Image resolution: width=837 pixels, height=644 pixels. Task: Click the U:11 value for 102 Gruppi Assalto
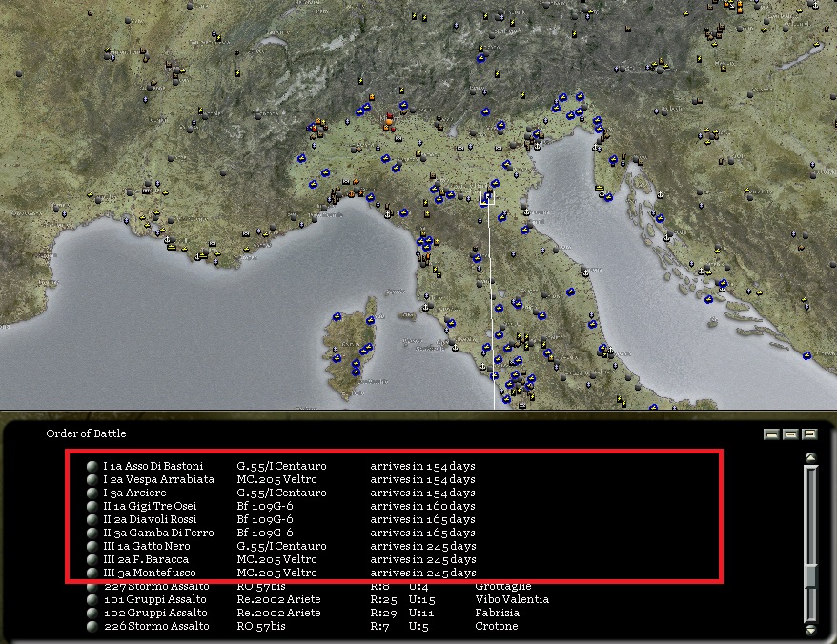(x=421, y=613)
